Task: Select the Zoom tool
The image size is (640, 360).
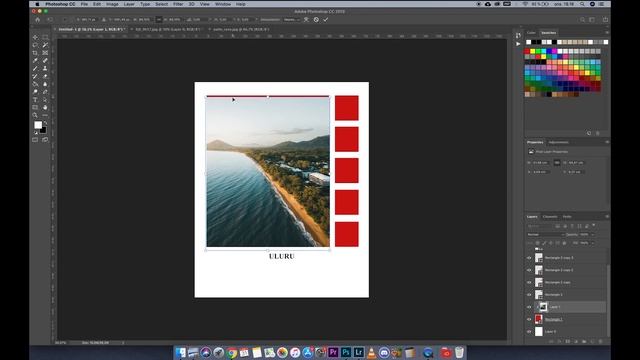Action: 35,115
